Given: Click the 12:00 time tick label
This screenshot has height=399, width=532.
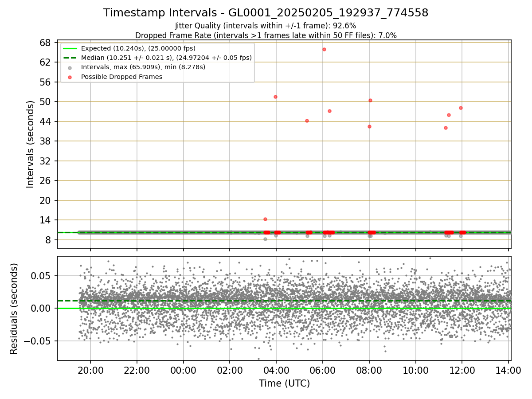Looking at the screenshot, I should 462,369.
